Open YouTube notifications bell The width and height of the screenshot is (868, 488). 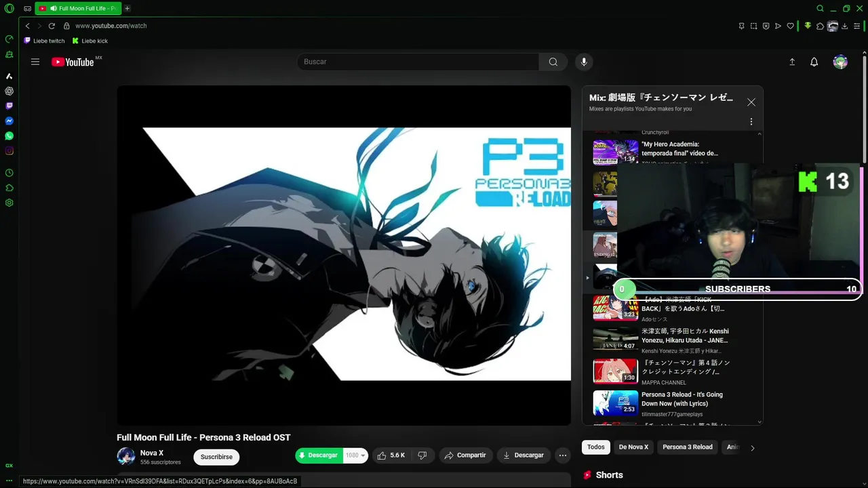[x=814, y=62]
